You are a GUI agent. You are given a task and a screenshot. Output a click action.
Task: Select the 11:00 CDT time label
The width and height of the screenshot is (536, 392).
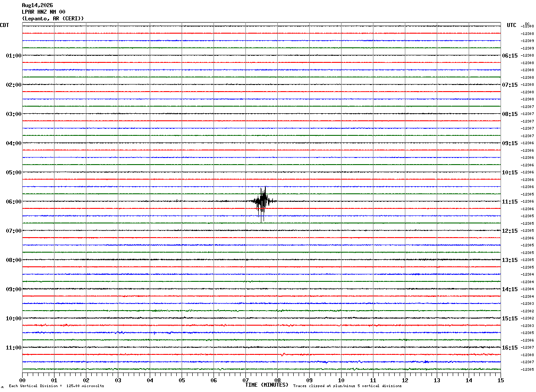(13, 348)
